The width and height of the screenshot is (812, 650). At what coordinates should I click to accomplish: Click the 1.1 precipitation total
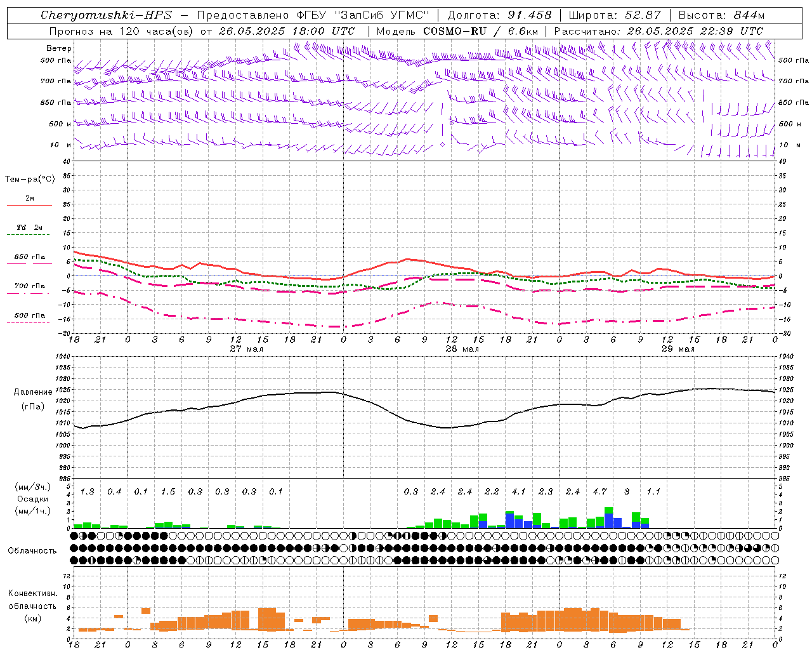[x=653, y=492]
